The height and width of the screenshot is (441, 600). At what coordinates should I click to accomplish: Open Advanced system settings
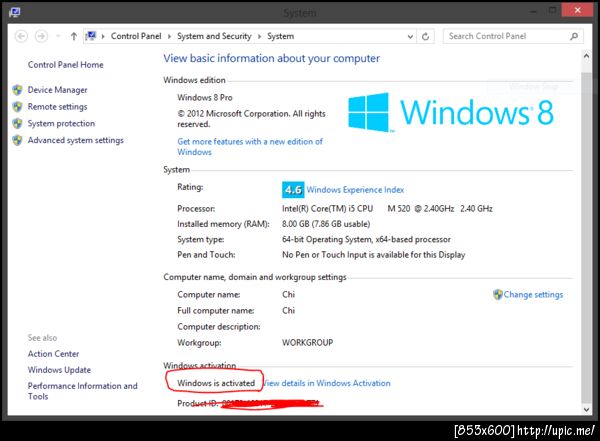click(x=75, y=140)
